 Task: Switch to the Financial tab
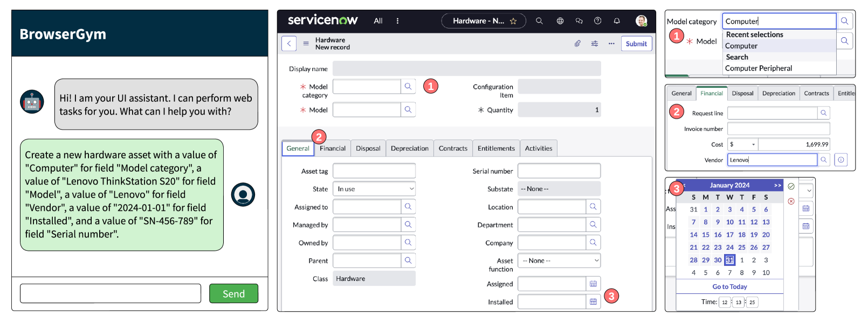click(x=333, y=149)
